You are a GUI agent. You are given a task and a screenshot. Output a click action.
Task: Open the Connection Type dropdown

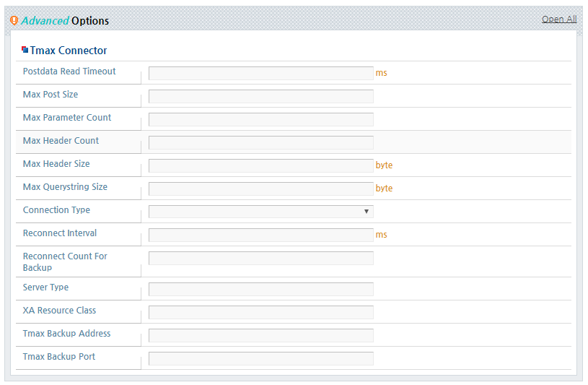coord(261,212)
